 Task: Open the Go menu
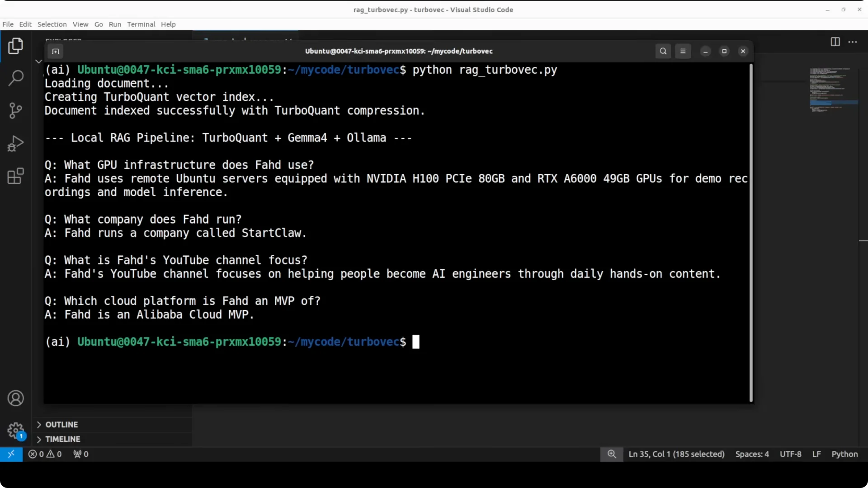(x=99, y=24)
